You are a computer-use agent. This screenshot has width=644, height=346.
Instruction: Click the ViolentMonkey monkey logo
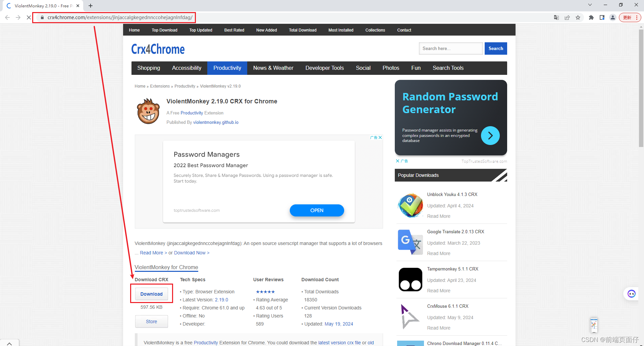148,111
